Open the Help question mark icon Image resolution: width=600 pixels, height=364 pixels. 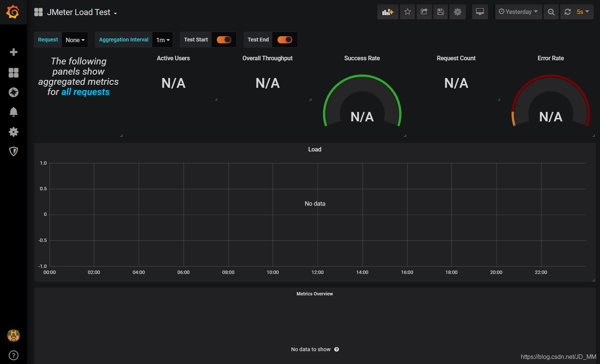coord(14,355)
